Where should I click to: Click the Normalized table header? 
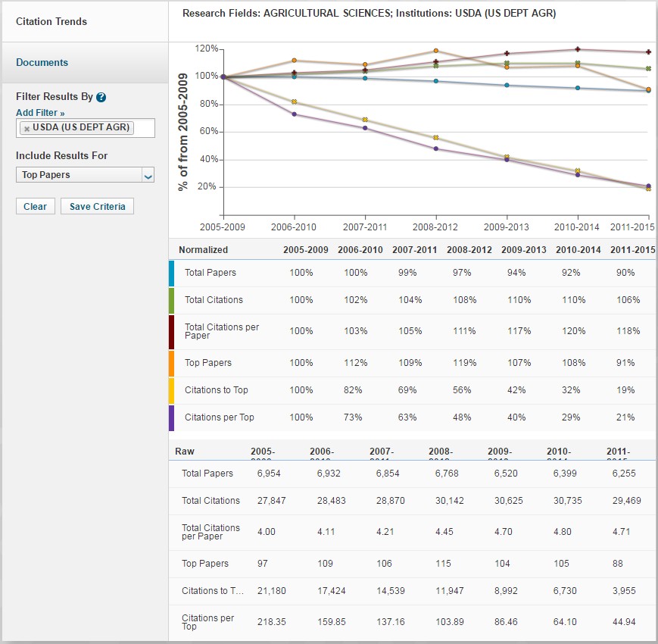[x=204, y=250]
